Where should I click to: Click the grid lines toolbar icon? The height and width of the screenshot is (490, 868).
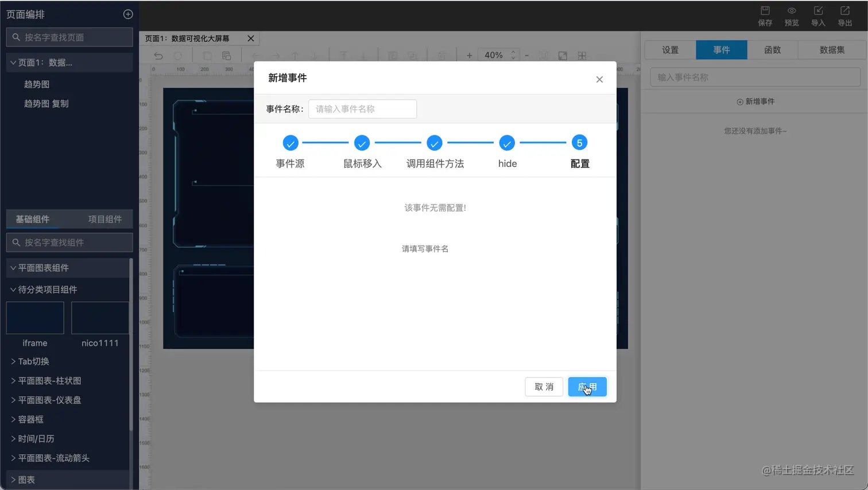pos(582,56)
